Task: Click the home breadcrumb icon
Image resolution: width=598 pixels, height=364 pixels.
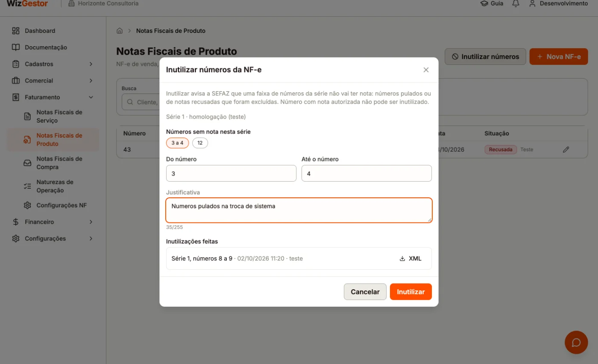Action: point(120,31)
